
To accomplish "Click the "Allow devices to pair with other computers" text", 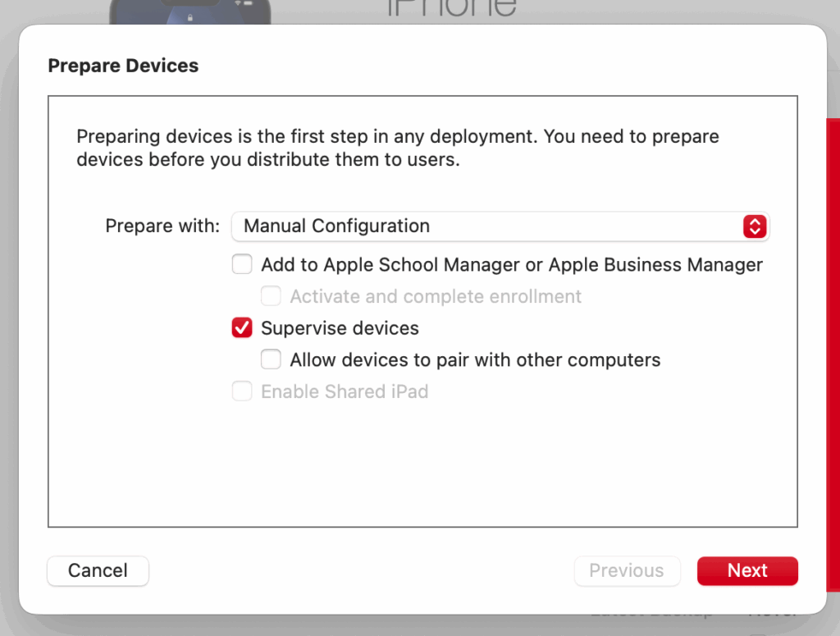I will (475, 359).
